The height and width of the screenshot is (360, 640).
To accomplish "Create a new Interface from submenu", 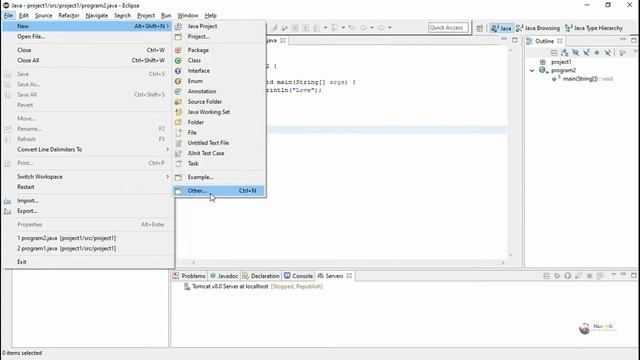I will point(219,71).
